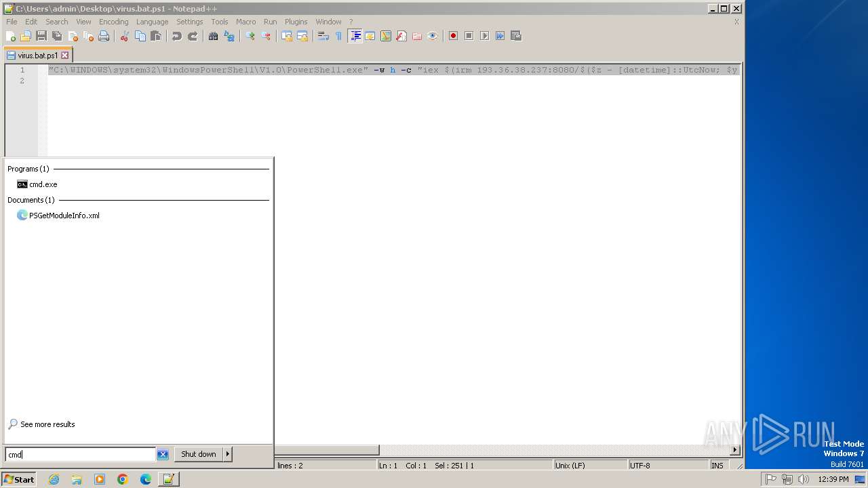Click the Windows Start button

click(x=19, y=479)
